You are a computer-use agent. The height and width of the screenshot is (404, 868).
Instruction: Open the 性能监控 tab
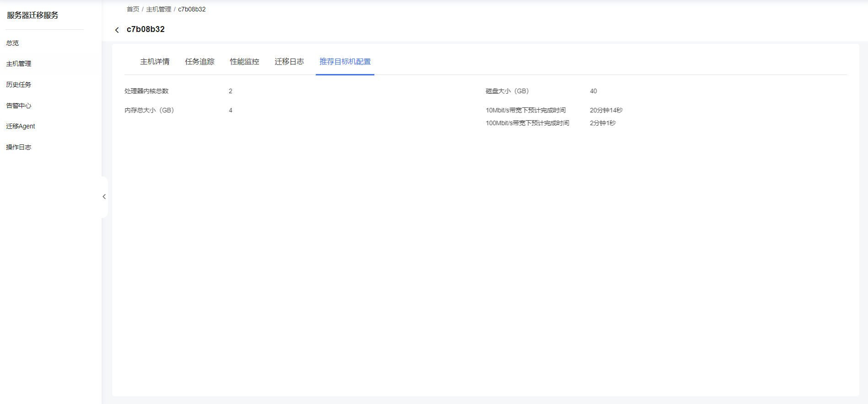click(x=244, y=62)
